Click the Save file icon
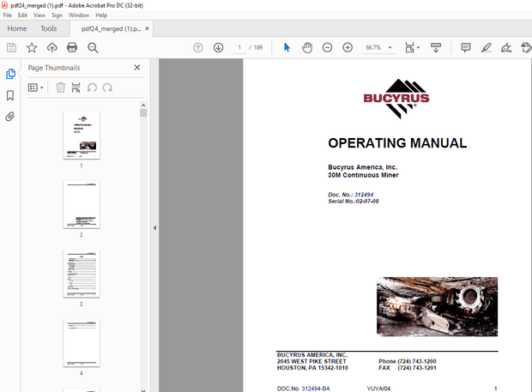Screen dimensions: 532x392 point(11,47)
